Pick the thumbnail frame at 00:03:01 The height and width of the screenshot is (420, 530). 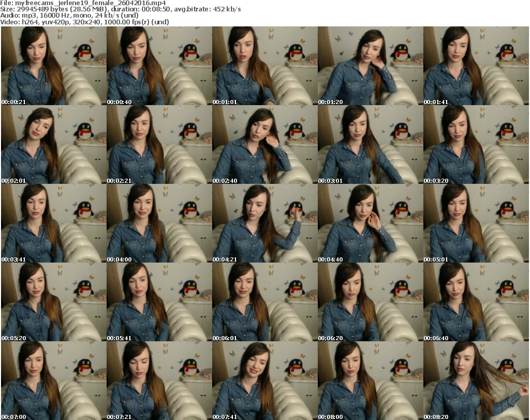(371, 144)
